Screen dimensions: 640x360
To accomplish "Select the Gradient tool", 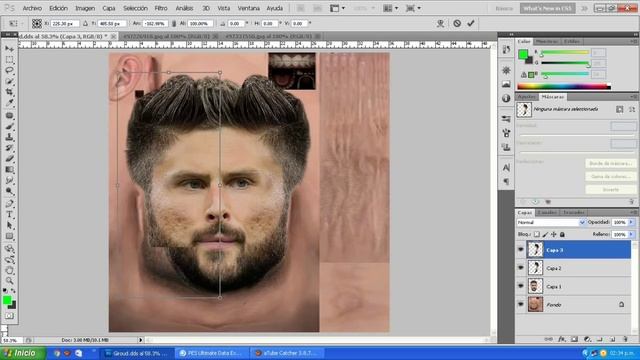I will click(x=9, y=170).
